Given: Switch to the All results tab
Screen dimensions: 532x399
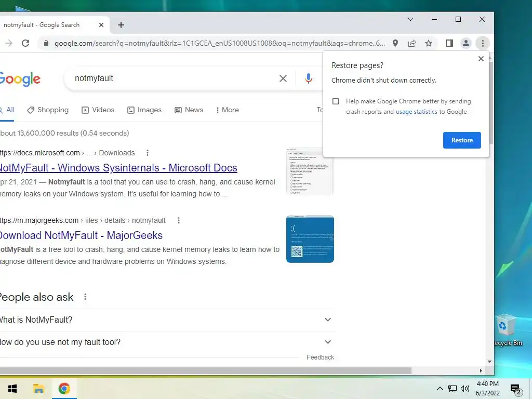Looking at the screenshot, I should coord(7,110).
